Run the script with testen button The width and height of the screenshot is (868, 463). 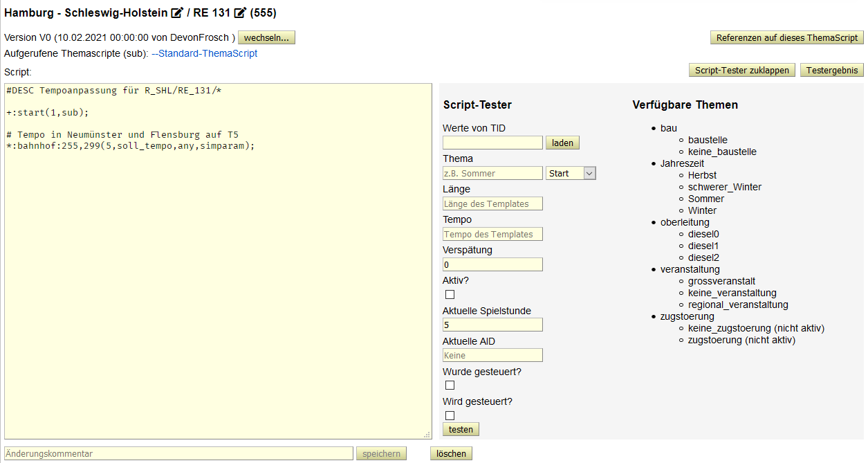tap(461, 430)
